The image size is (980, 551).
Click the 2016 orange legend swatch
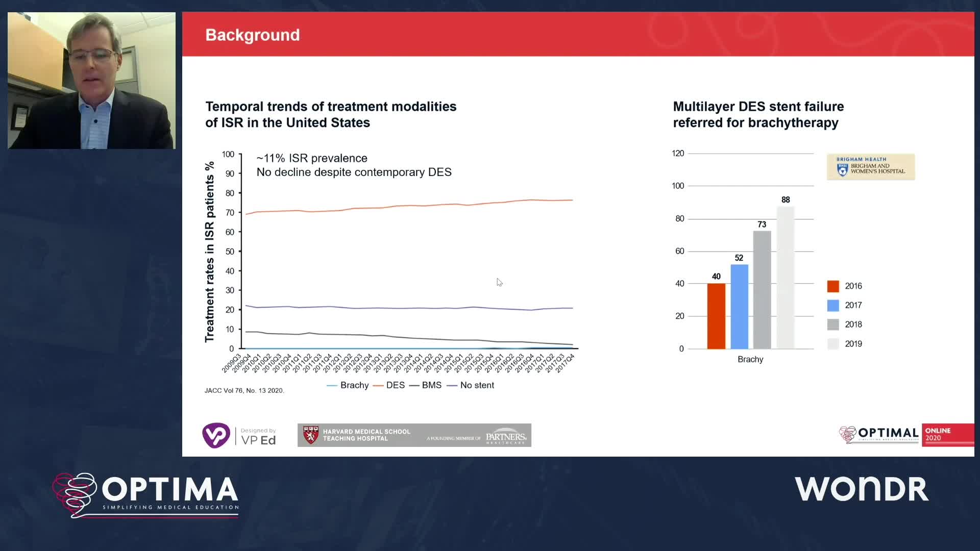tap(833, 286)
